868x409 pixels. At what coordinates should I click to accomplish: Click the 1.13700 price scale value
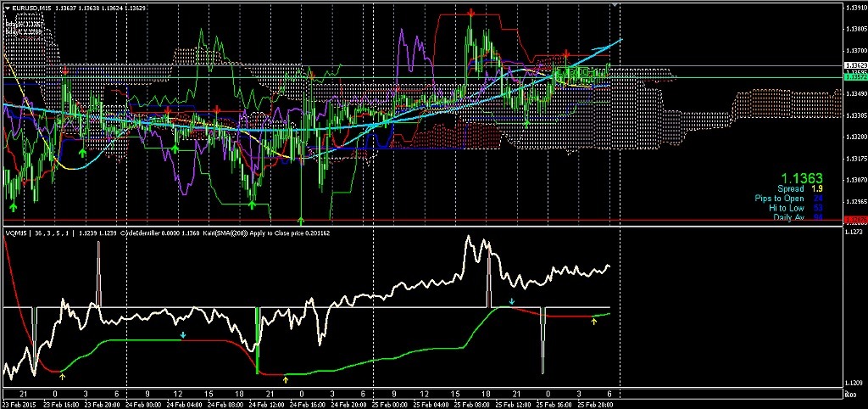click(x=855, y=50)
